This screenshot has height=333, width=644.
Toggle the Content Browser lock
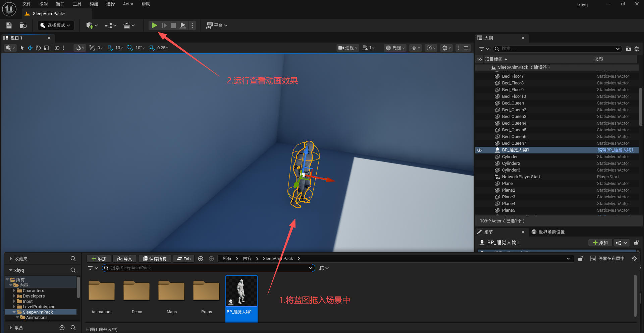coord(580,259)
